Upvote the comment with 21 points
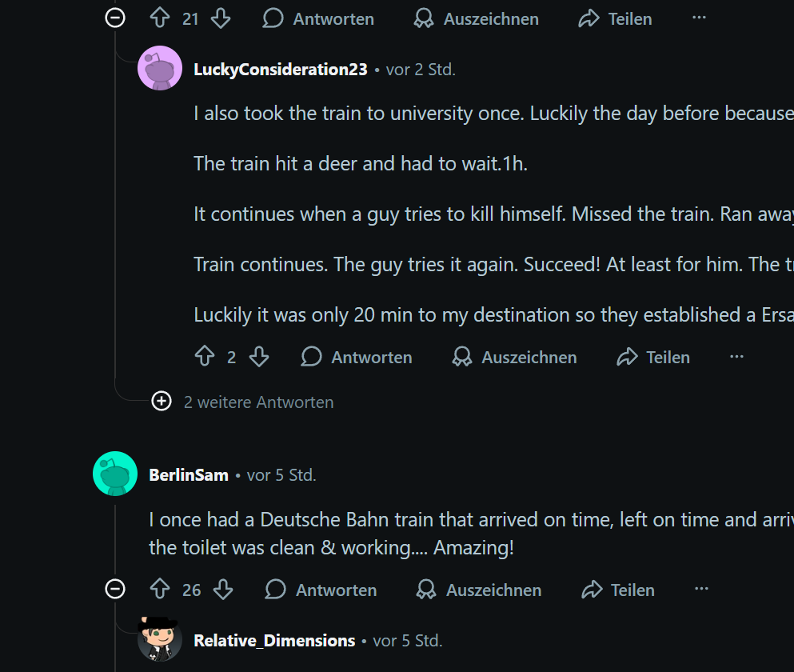Screen dimensions: 794x672 pos(161,18)
